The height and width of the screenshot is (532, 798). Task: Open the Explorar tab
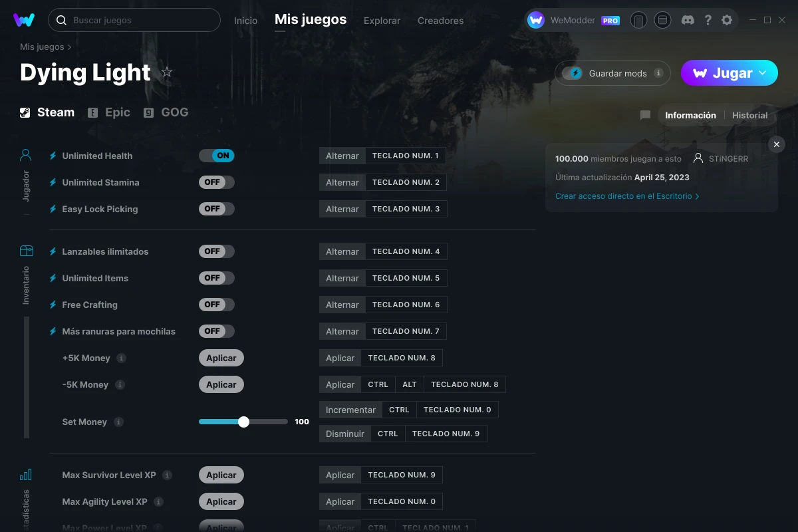[x=382, y=21]
